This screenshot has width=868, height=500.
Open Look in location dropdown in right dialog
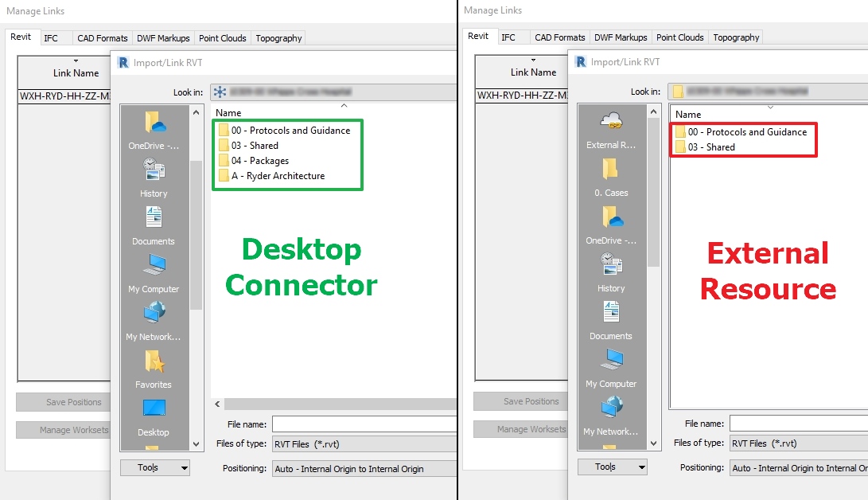[x=768, y=92]
